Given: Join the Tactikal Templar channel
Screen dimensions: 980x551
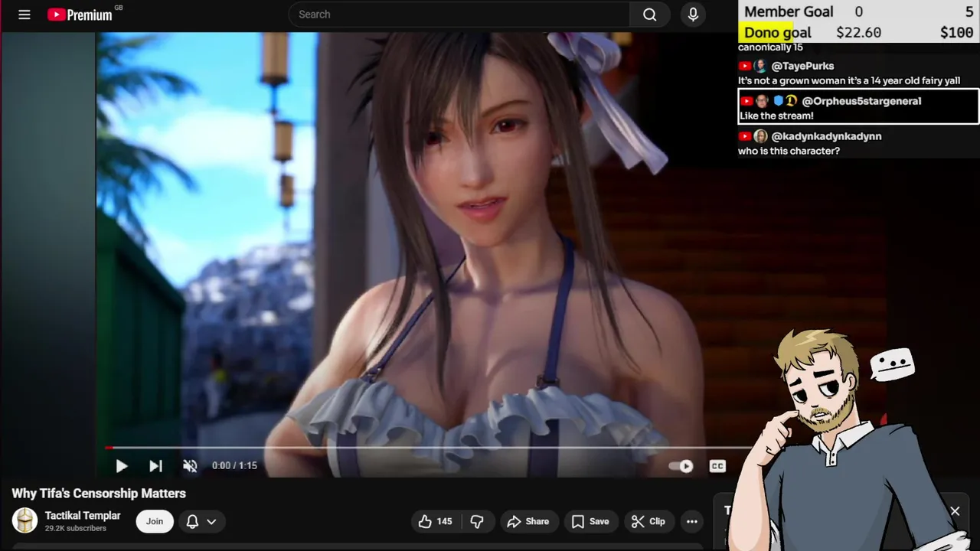Looking at the screenshot, I should tap(155, 521).
